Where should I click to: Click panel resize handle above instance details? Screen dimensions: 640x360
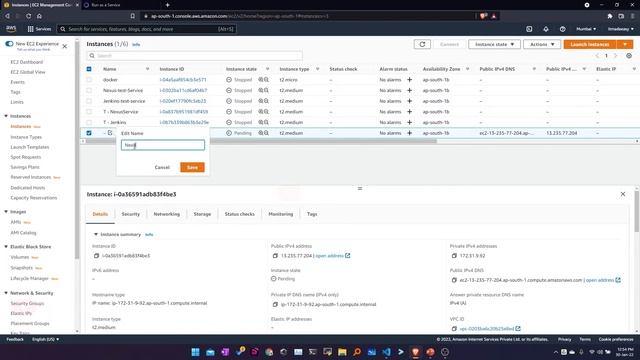coord(360,188)
